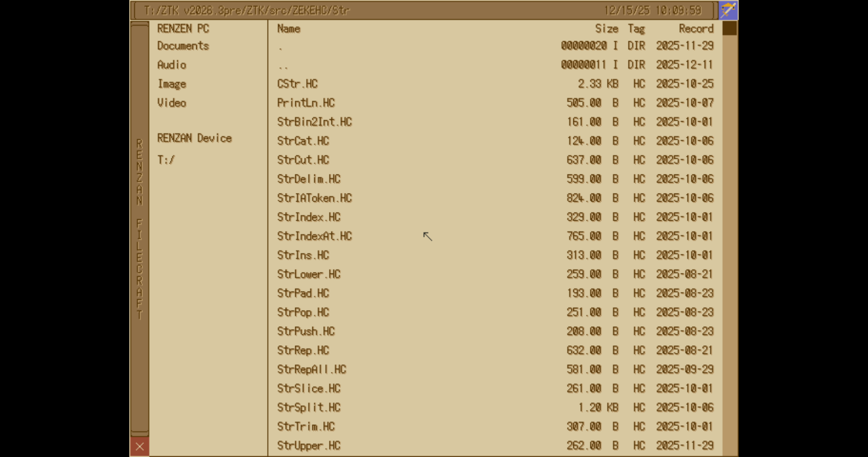Select the StrDelim.HC file
Image resolution: width=868 pixels, height=457 pixels.
click(x=495, y=179)
